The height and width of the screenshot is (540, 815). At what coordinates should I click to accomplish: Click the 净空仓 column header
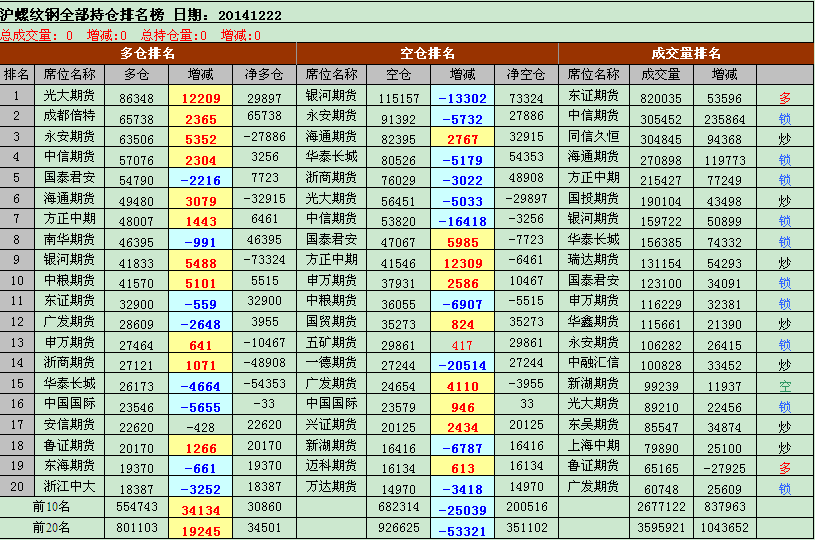526,74
